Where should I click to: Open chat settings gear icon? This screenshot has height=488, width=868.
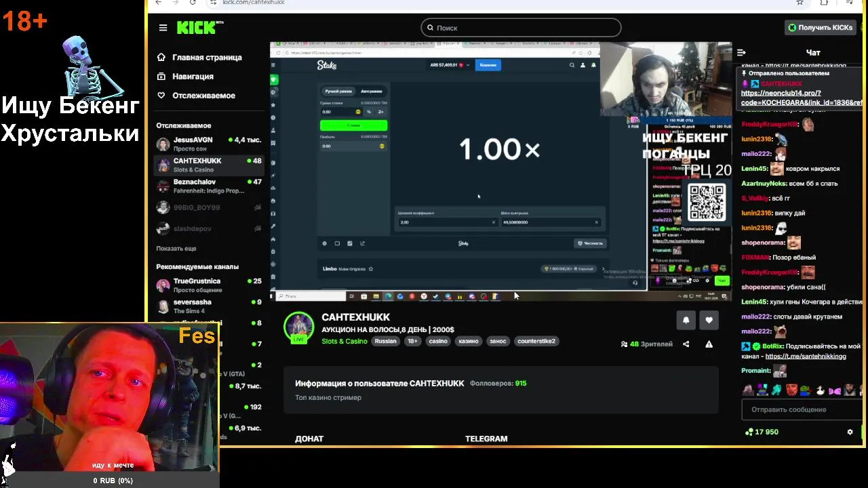[850, 432]
